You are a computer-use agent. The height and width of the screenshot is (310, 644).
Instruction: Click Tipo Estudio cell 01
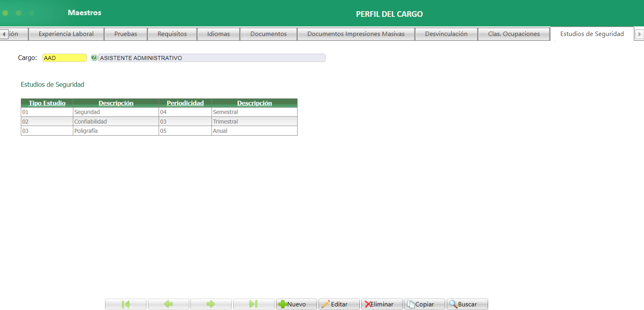[47, 112]
